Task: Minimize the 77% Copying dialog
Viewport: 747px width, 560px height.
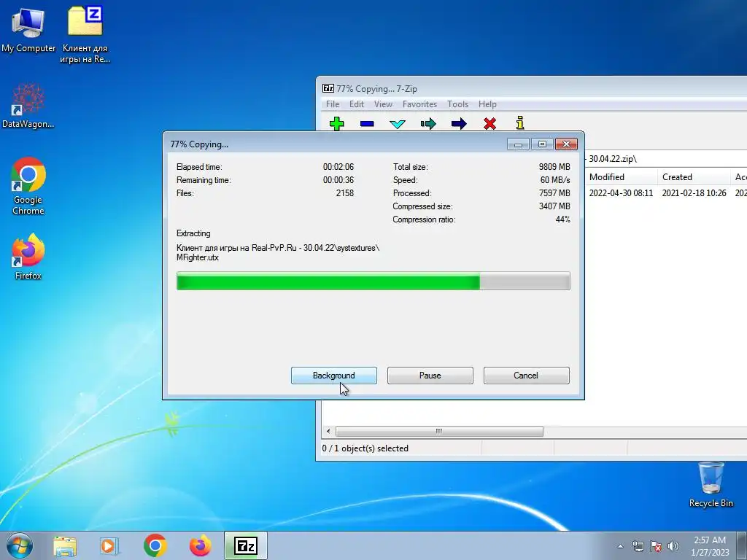Action: [519, 144]
